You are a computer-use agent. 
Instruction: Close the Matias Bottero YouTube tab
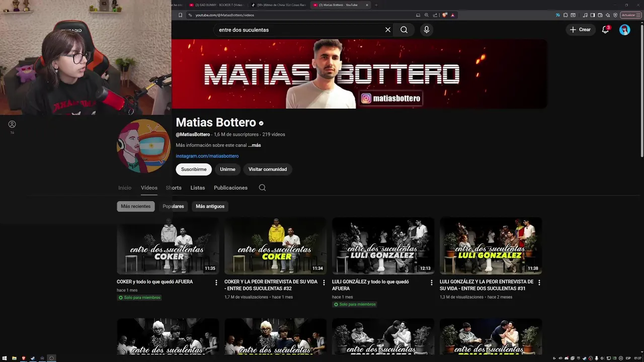click(x=367, y=5)
